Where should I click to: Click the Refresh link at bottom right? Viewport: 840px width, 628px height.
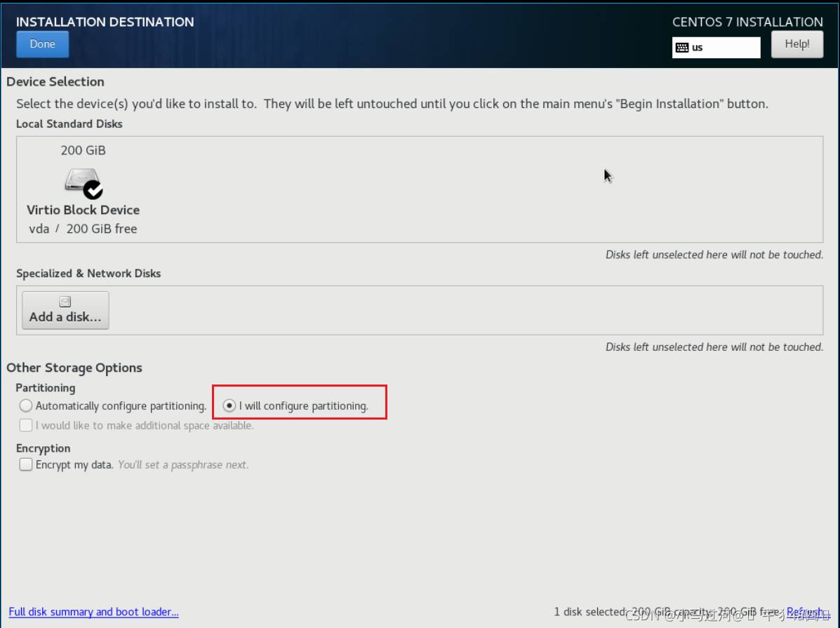pyautogui.click(x=804, y=612)
